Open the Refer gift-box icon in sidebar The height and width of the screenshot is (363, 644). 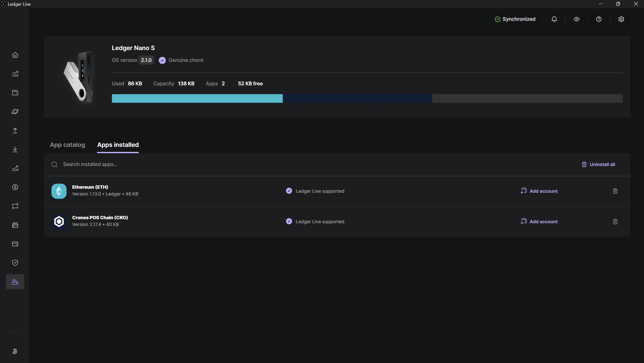click(x=15, y=225)
